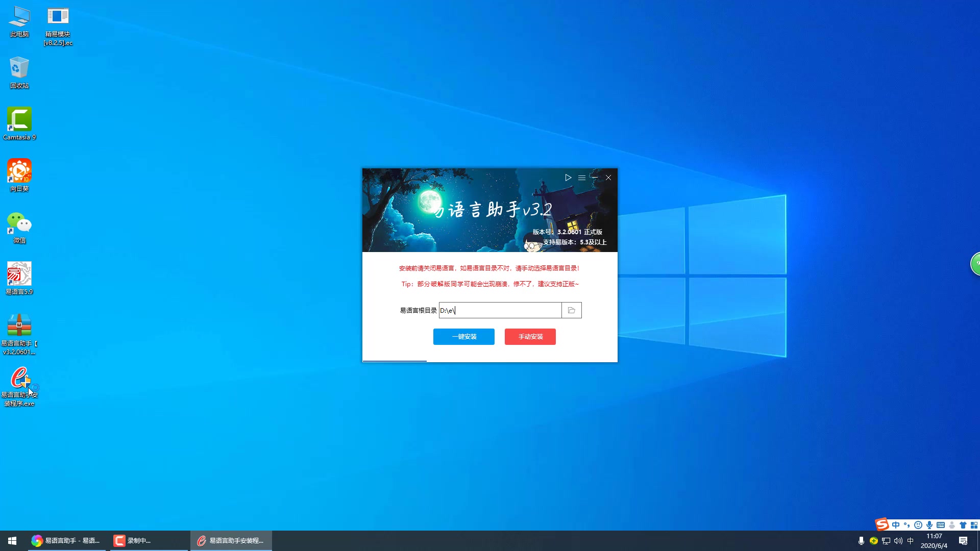The height and width of the screenshot is (551, 980).
Task: Click the blue 一键安装 button
Action: tap(463, 337)
